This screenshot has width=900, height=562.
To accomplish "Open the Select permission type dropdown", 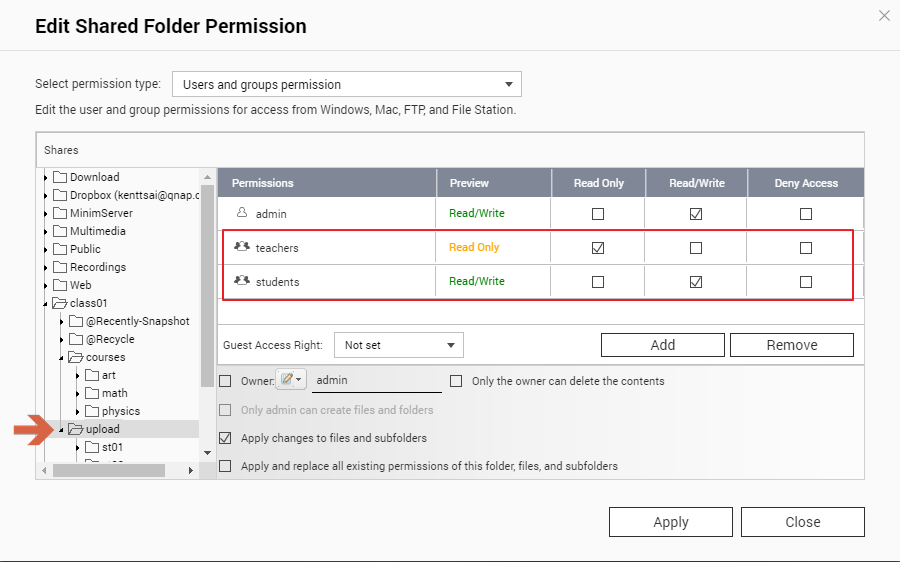I will click(x=347, y=85).
